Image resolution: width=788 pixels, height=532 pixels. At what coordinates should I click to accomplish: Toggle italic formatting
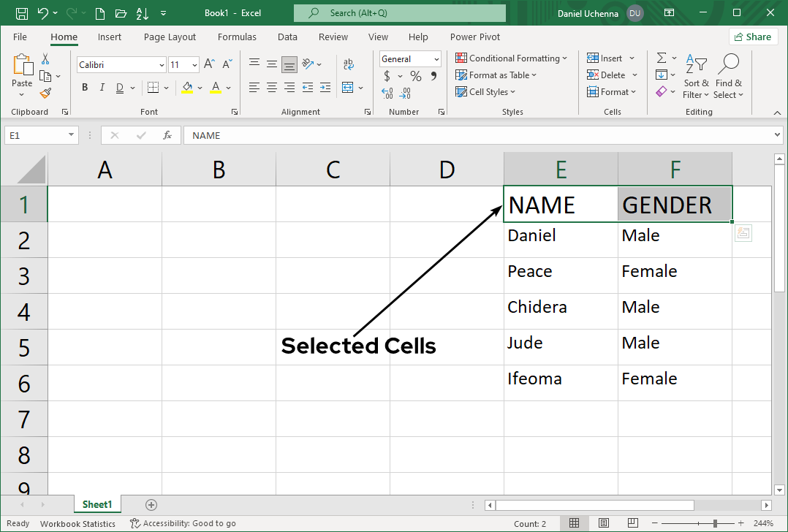(x=102, y=87)
